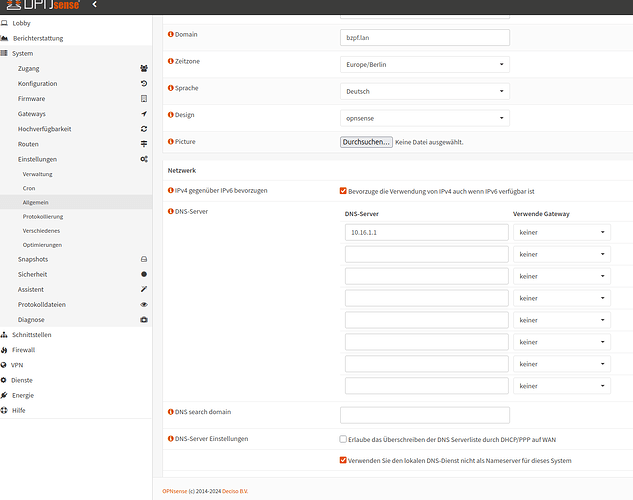Click the DNS search domain input field
The image size is (633, 500).
[425, 415]
